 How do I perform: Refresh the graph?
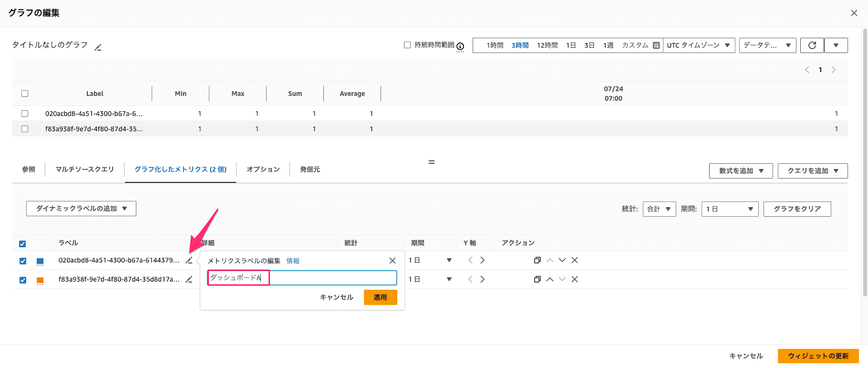[x=812, y=45]
